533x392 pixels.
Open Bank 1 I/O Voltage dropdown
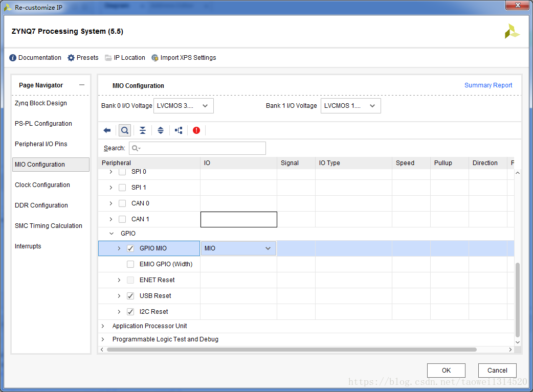click(x=351, y=106)
